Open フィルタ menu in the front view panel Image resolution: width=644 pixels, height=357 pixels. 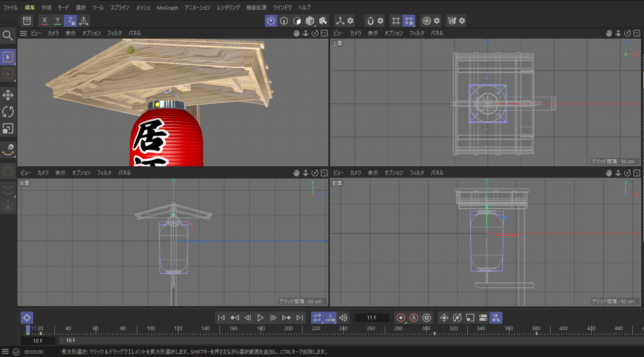(x=416, y=173)
